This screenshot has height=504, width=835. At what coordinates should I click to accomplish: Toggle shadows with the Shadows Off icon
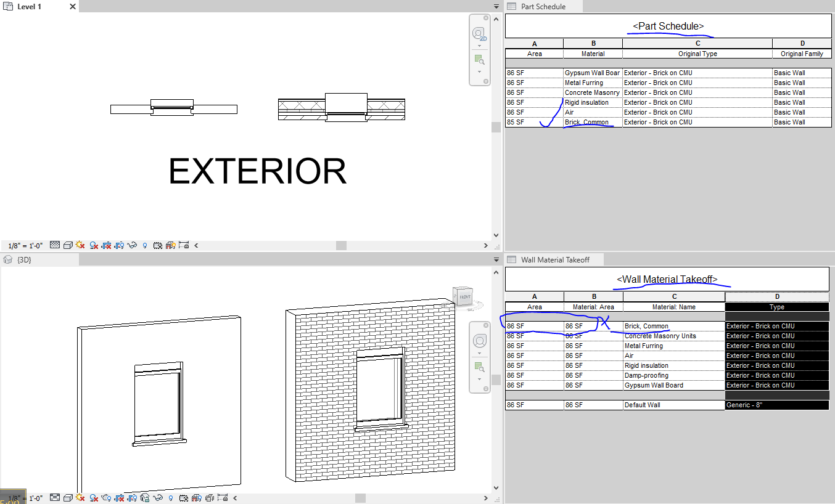[94, 245]
